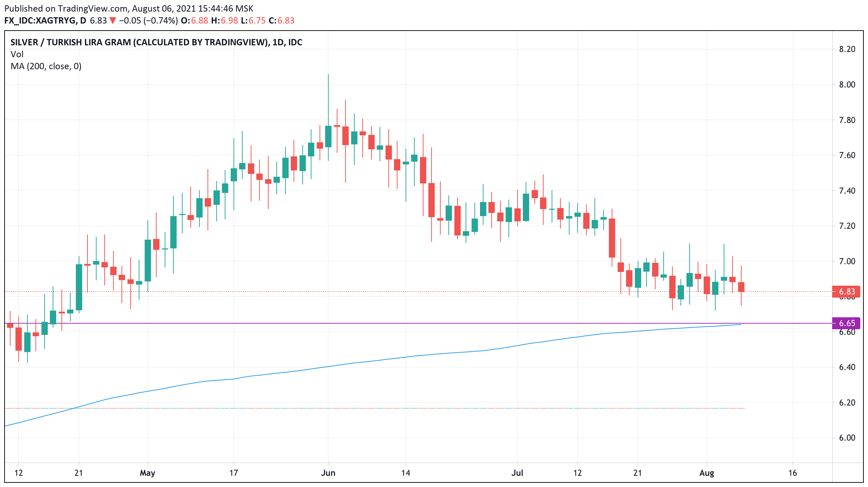The width and height of the screenshot is (868, 487).
Task: Click the MA (200, close, 0) indicator label
Action: (46, 66)
